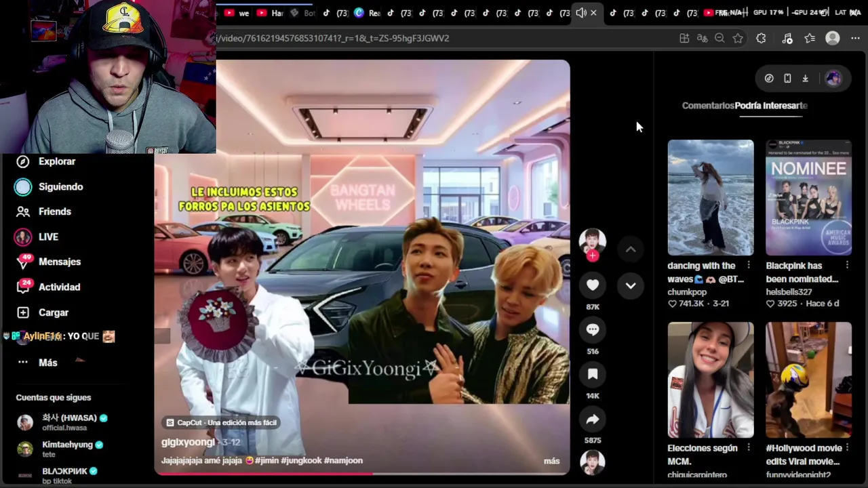Open the split screen icon in address bar
This screenshot has width=868, height=488.
point(684,39)
